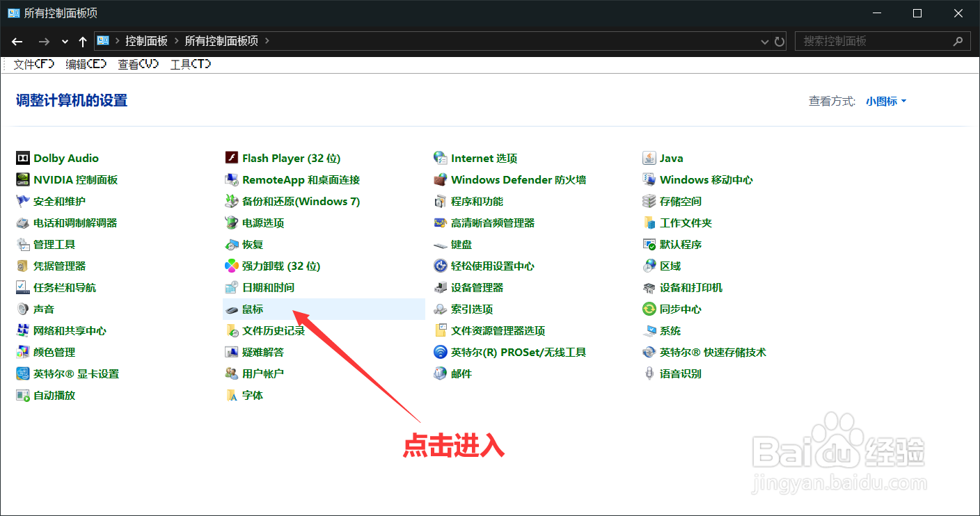Click the 凭据管理器 icon
The height and width of the screenshot is (516, 980).
pyautogui.click(x=23, y=266)
